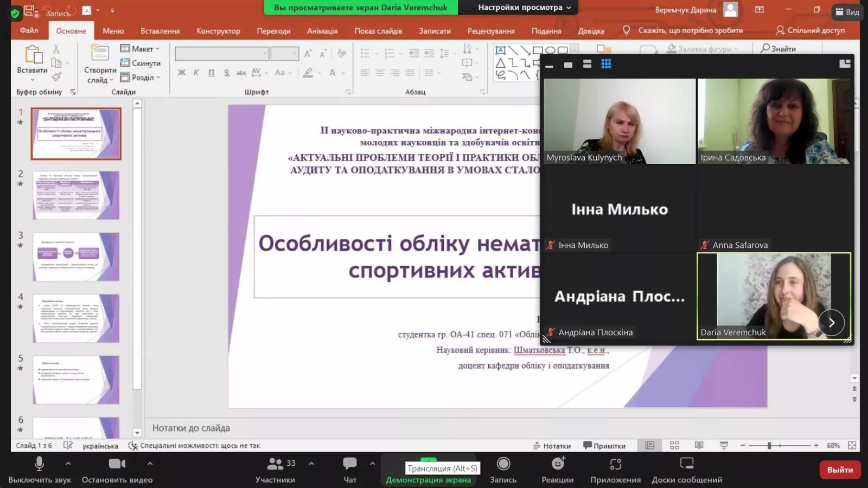The image size is (868, 488).
Task: Select slide 3 thumbnail in the panel
Action: (76, 256)
